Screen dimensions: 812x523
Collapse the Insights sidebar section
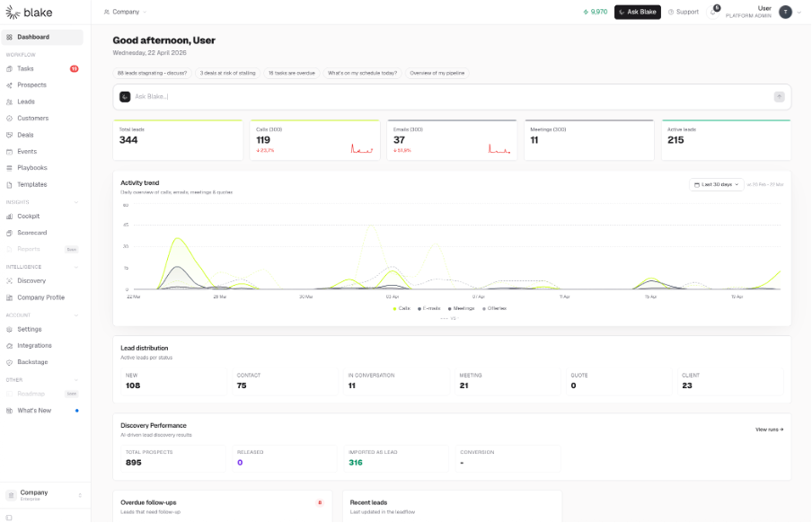pyautogui.click(x=76, y=202)
